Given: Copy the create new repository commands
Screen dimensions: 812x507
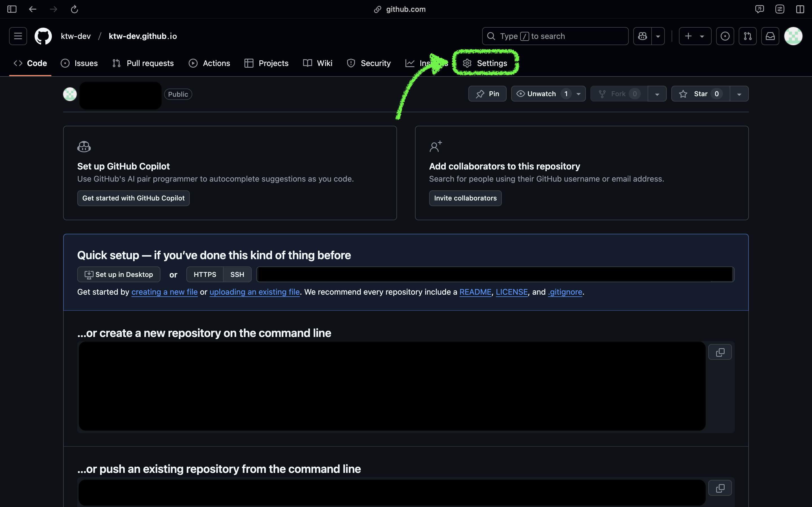Looking at the screenshot, I should click(720, 352).
